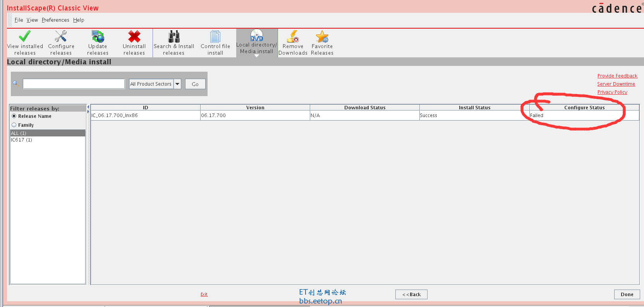Click the <<Back button

click(411, 295)
